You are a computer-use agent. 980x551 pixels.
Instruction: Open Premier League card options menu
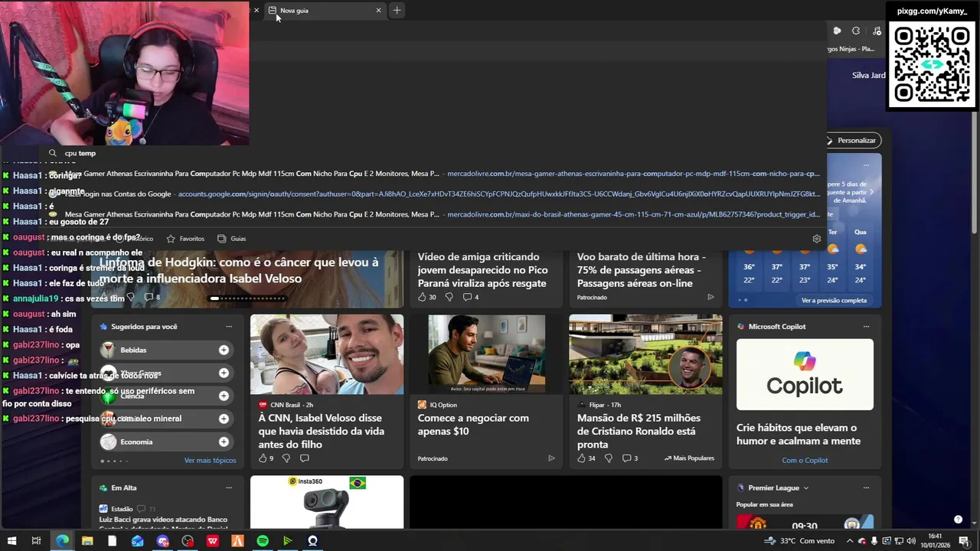(x=866, y=487)
